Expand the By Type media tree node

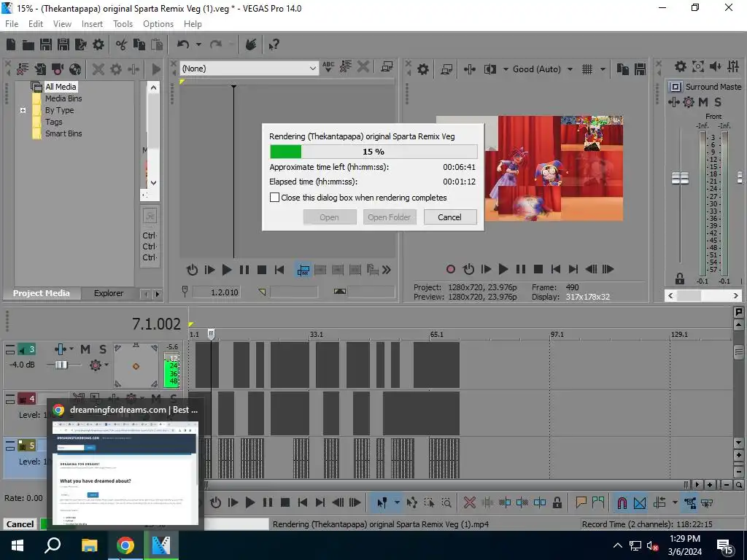click(x=23, y=110)
